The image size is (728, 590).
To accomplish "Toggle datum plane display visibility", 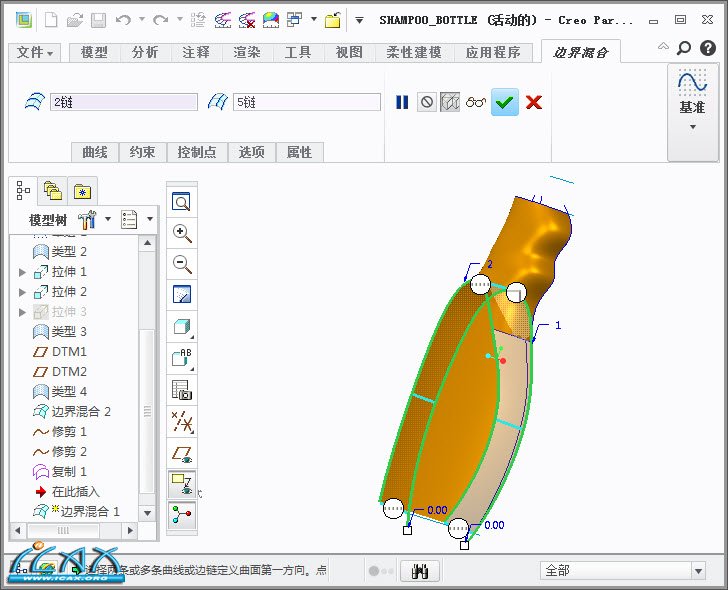I will 182,452.
